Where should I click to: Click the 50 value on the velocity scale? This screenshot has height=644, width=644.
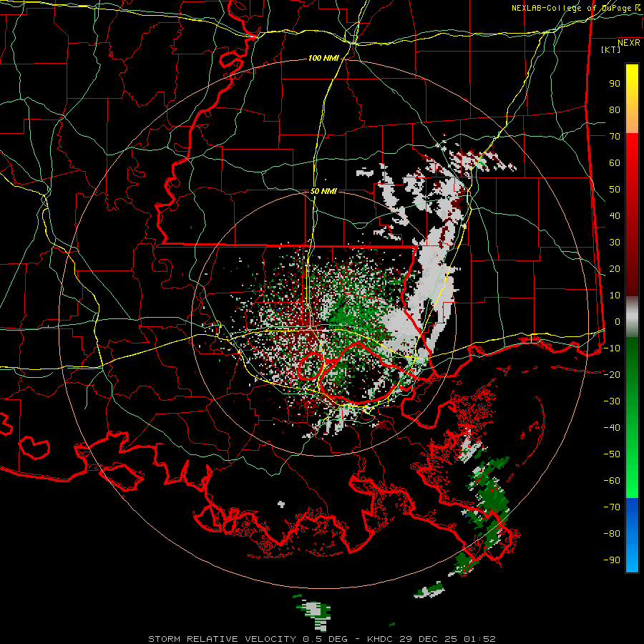coord(615,190)
